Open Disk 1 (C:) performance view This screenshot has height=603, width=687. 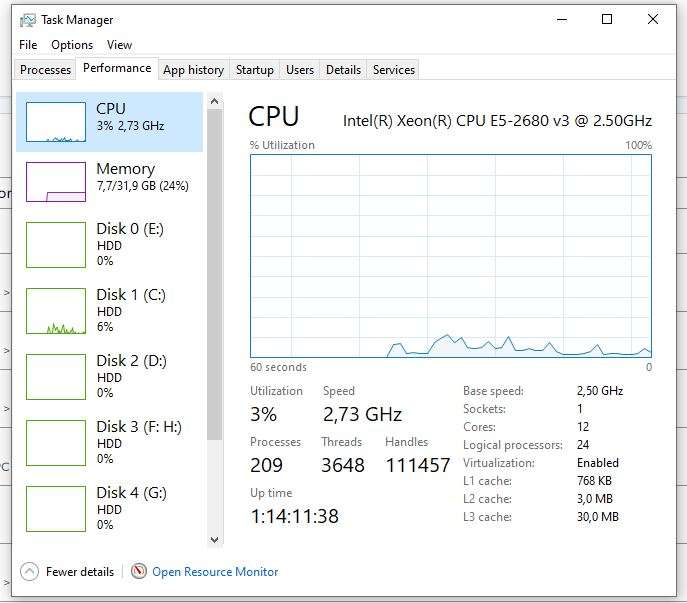[129, 310]
